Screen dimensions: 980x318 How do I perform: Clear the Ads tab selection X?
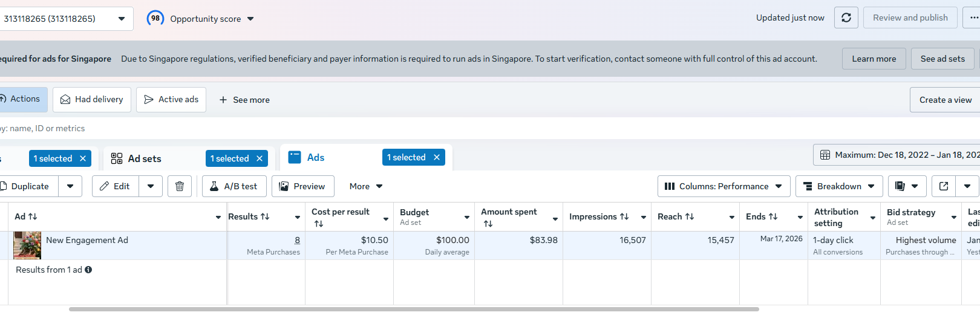pos(437,157)
